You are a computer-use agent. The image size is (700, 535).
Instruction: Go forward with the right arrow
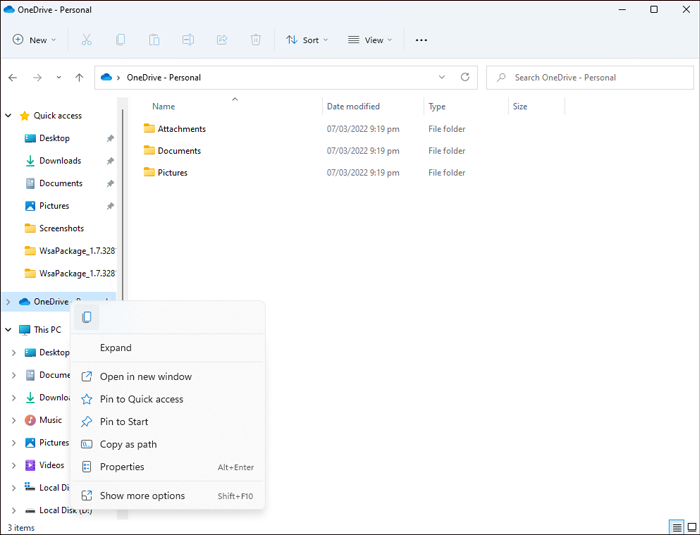[x=37, y=78]
